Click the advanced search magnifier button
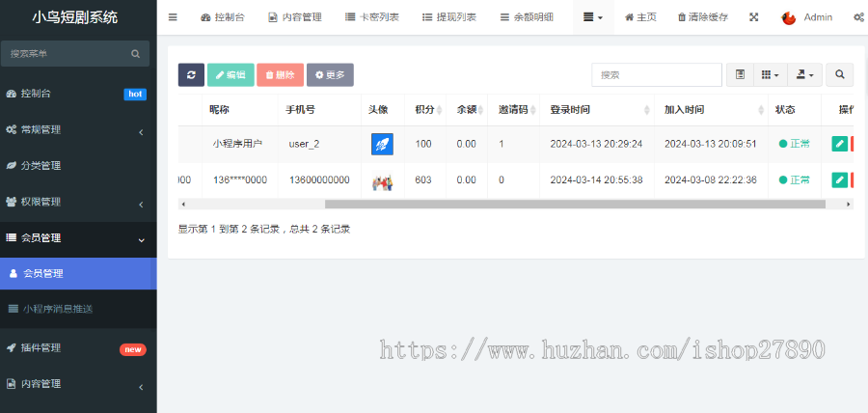The width and height of the screenshot is (868, 413). click(840, 74)
